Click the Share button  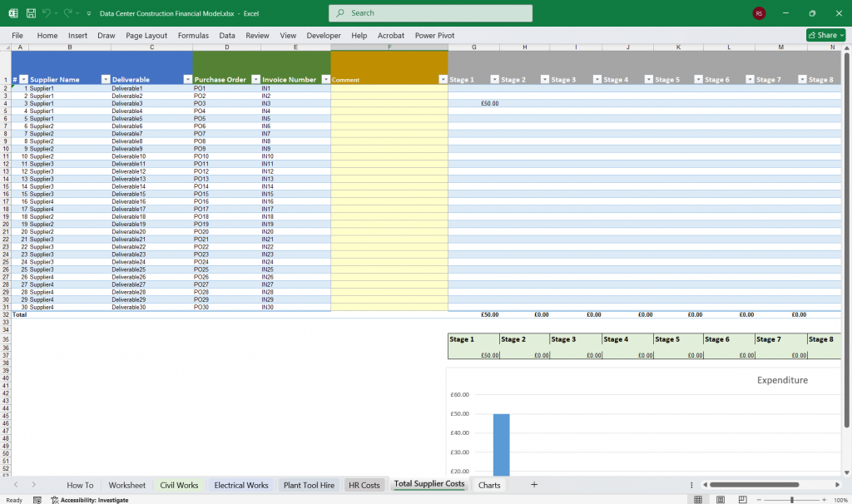(x=825, y=35)
